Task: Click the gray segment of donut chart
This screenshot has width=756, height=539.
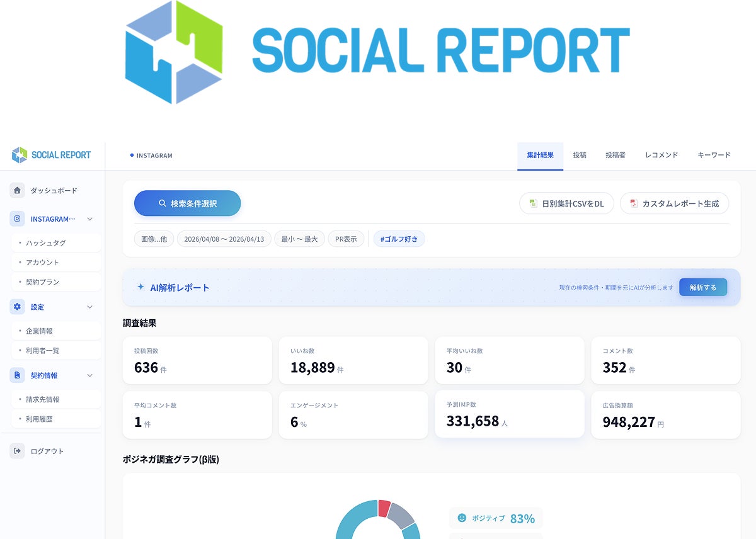Action: [401, 516]
